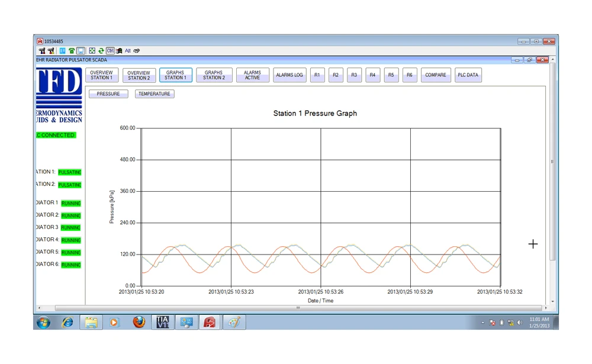The width and height of the screenshot is (592, 364).
Task: Toggle the Alt key button in toolbar
Action: pyautogui.click(x=127, y=51)
